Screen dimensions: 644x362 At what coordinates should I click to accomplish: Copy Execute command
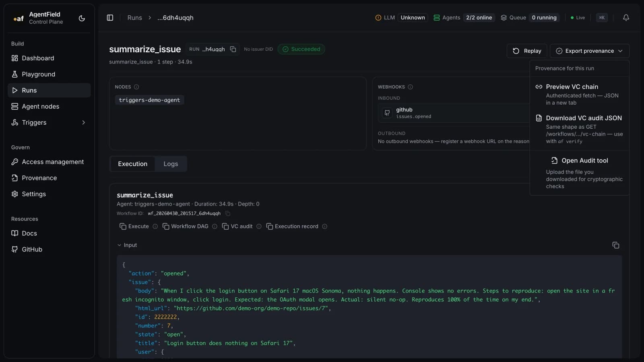coord(134,226)
